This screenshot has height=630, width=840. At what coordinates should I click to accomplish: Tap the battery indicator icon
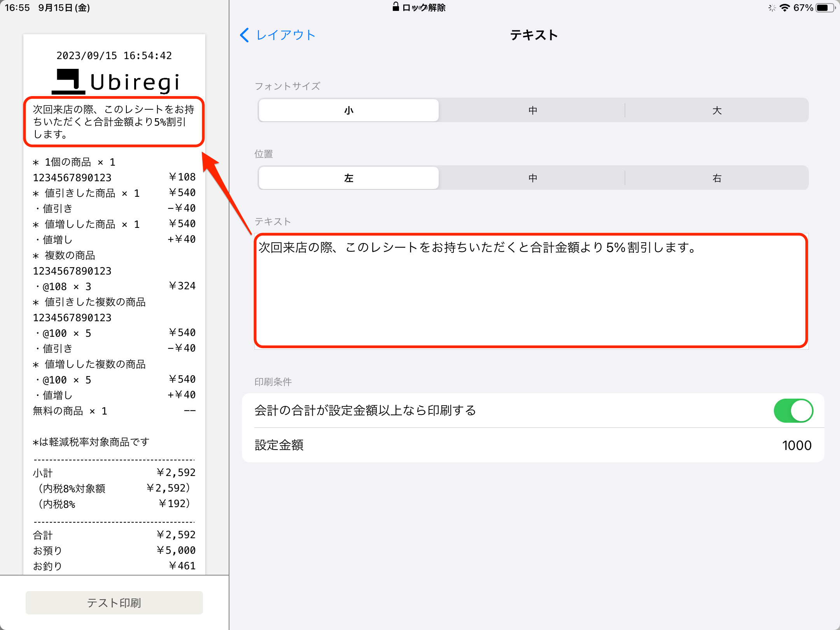[825, 8]
